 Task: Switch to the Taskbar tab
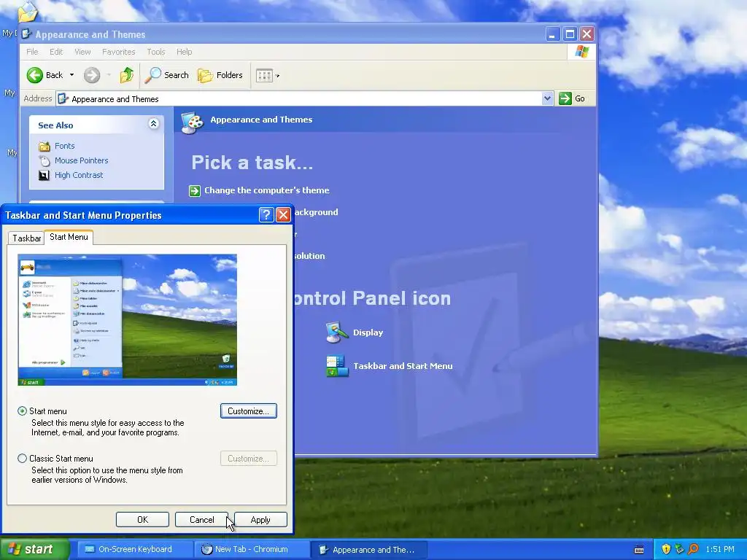tap(27, 238)
